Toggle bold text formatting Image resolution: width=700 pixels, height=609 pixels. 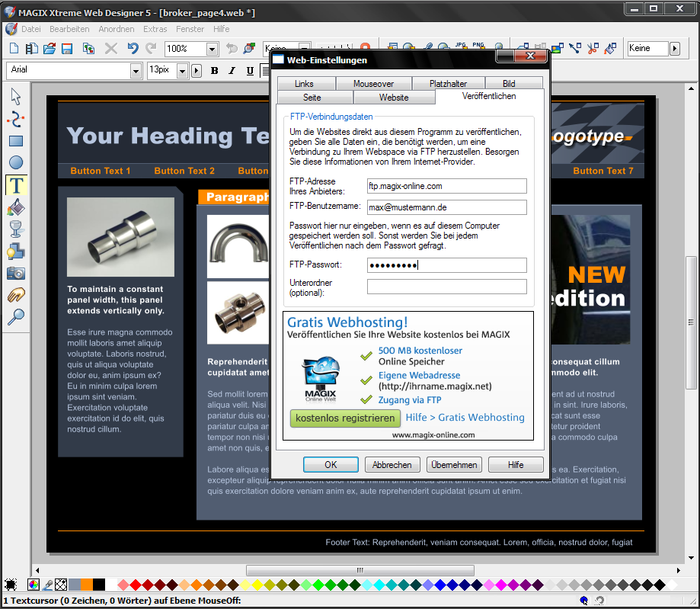click(214, 71)
